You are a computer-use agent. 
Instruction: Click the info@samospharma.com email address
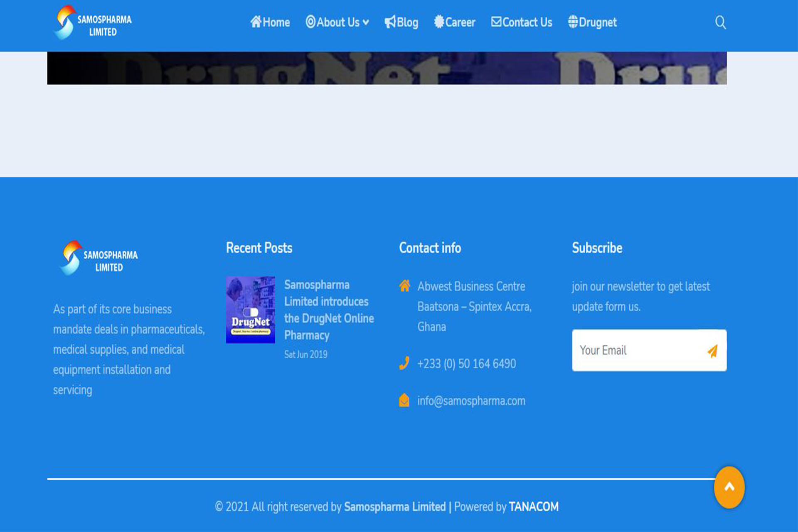coord(471,401)
